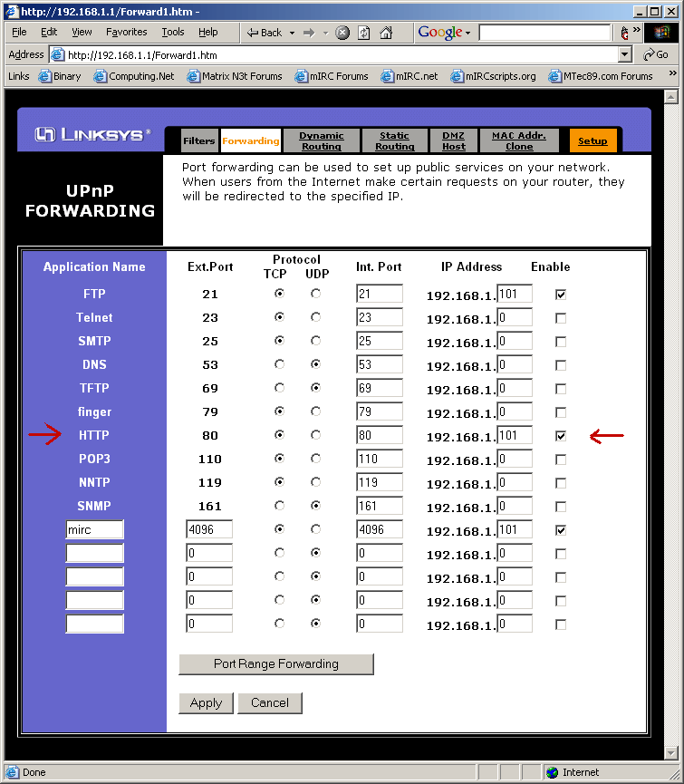Image resolution: width=684 pixels, height=784 pixels.
Task: Switch to the Filters tab
Action: (198, 140)
